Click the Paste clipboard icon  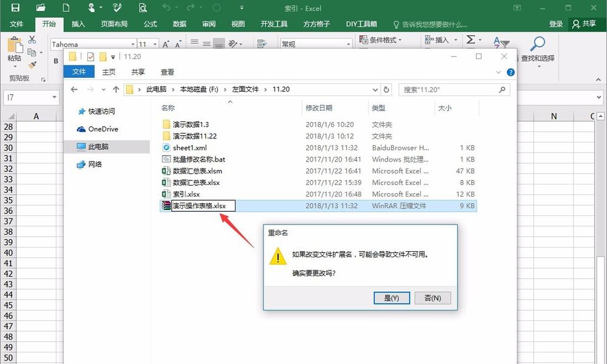pos(15,45)
